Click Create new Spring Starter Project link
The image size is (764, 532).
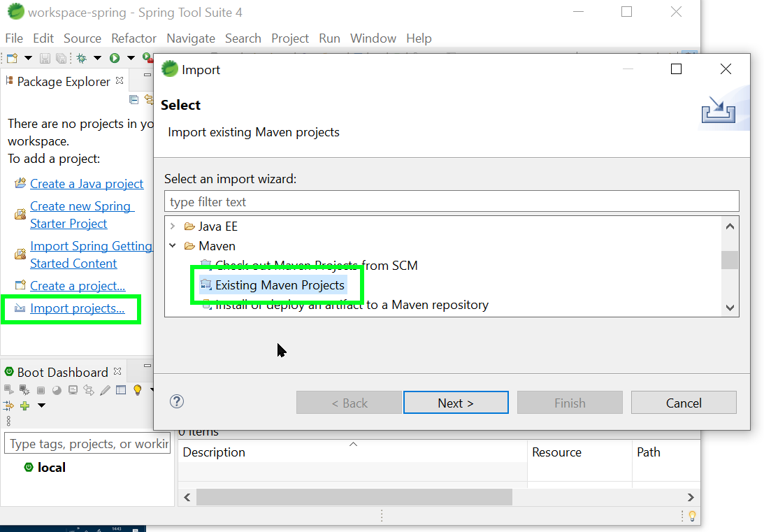80,215
